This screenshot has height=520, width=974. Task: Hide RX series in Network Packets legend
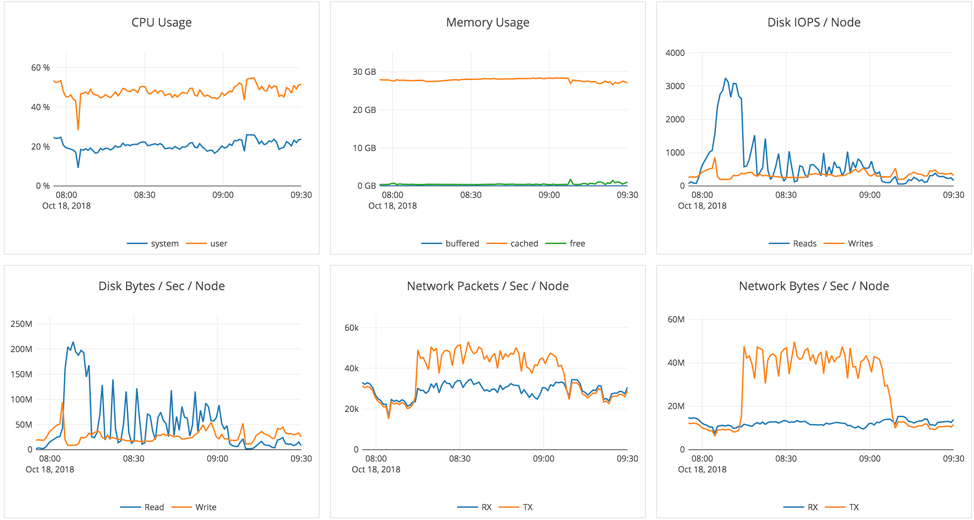click(486, 507)
